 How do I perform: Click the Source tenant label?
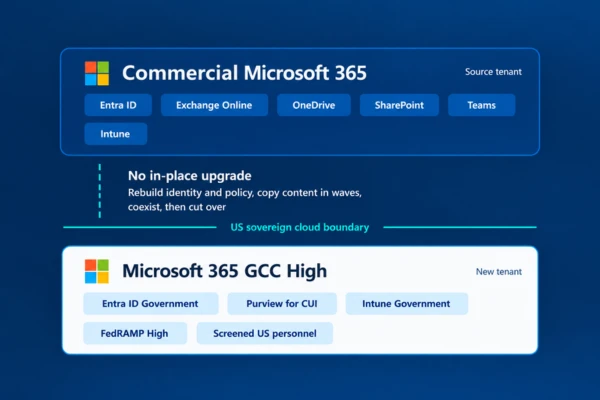[x=493, y=72]
